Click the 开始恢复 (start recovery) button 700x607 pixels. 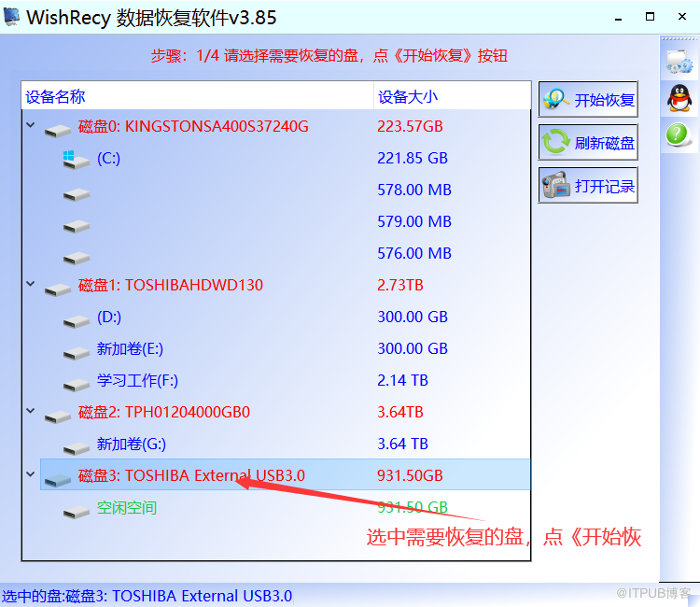click(x=588, y=99)
